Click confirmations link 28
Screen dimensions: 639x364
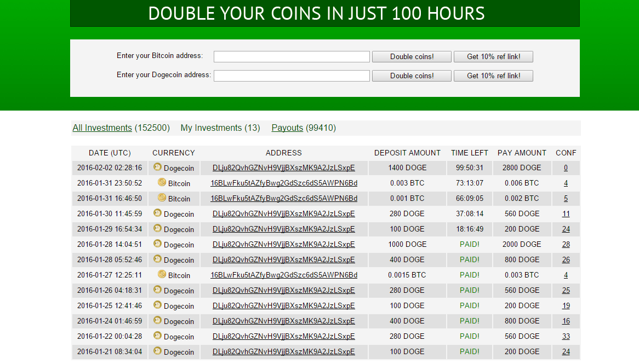[566, 244]
